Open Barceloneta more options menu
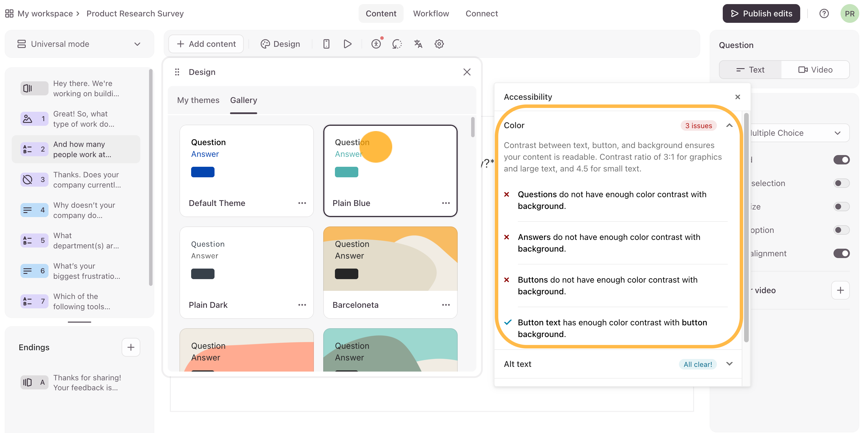 point(446,305)
